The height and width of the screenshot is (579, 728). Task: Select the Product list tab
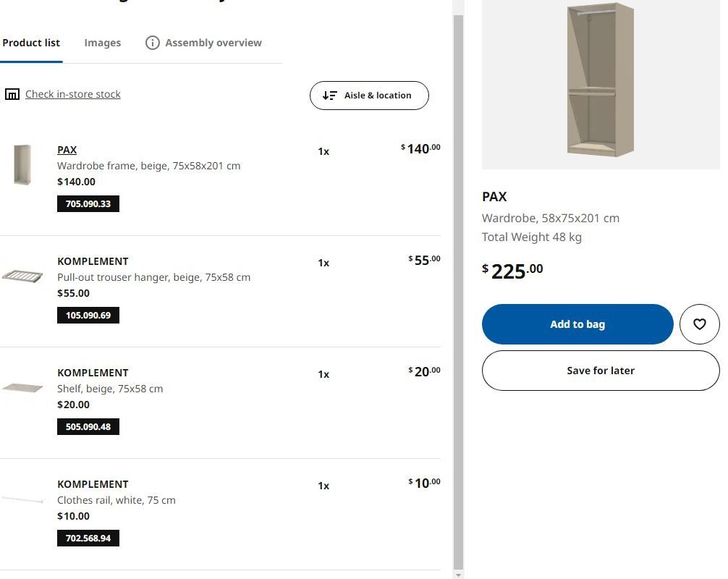tap(31, 43)
